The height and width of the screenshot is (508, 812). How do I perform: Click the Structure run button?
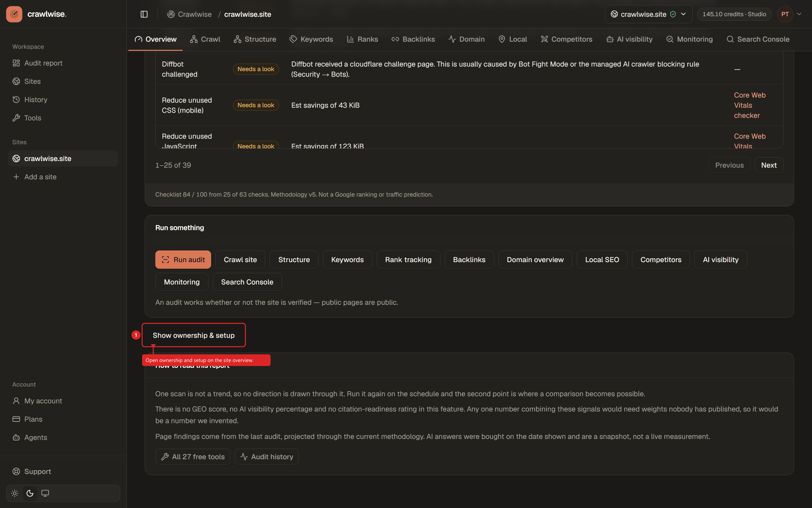click(294, 260)
